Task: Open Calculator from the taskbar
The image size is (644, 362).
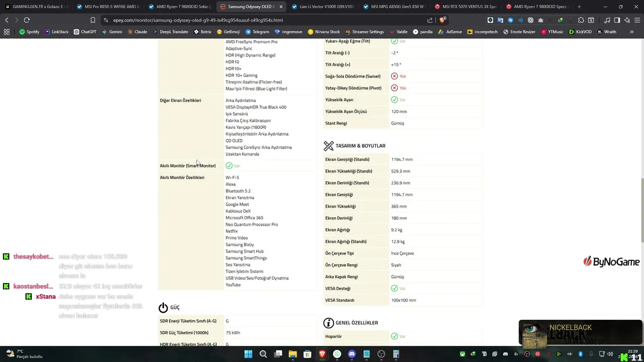Action: coord(396,354)
